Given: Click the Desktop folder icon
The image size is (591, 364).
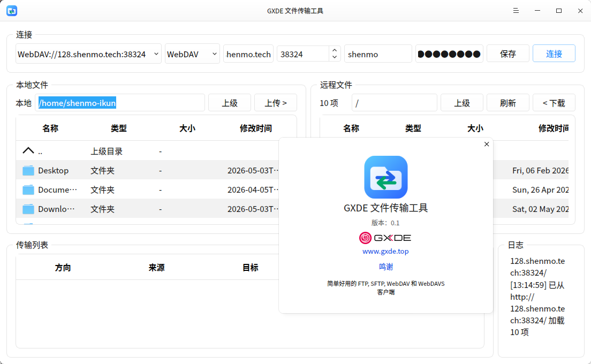Looking at the screenshot, I should point(28,171).
